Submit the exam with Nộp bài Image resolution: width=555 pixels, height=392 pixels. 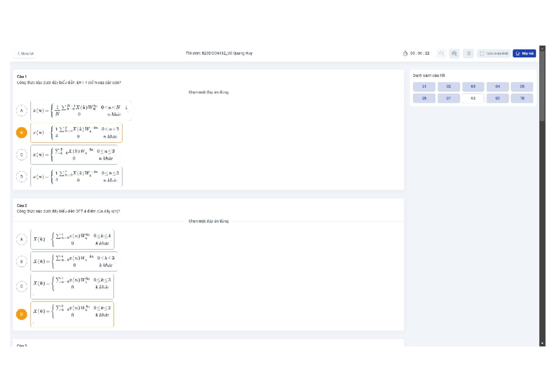(524, 54)
